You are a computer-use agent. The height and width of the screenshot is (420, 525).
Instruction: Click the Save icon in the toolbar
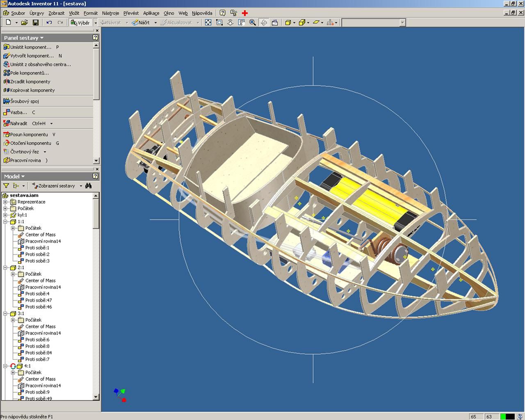point(36,23)
